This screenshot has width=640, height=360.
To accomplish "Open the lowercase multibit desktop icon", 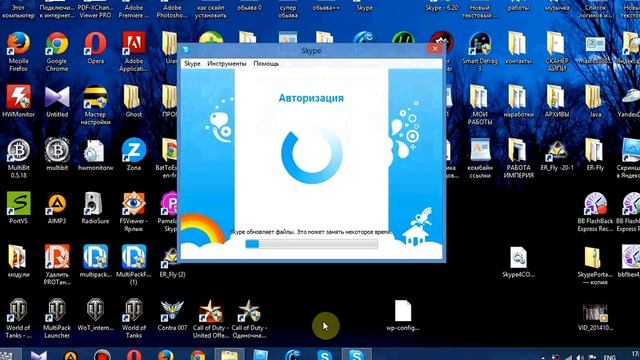I will (57, 155).
